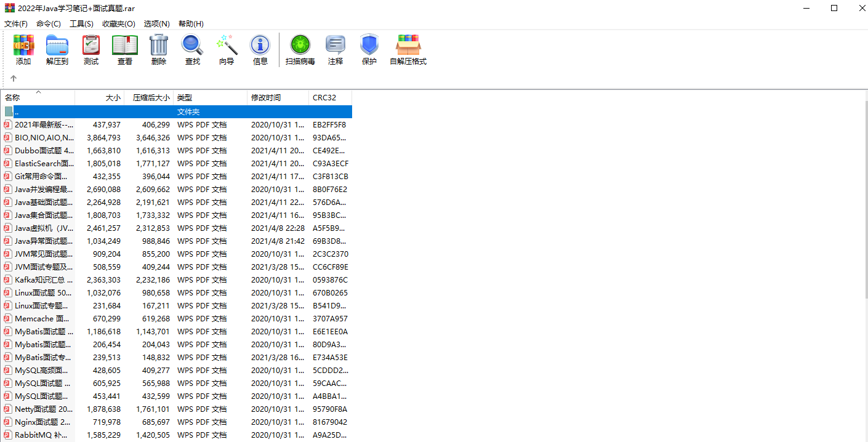Image resolution: width=868 pixels, height=442 pixels.
Task: Sort by 修改时间 column header
Action: point(278,97)
